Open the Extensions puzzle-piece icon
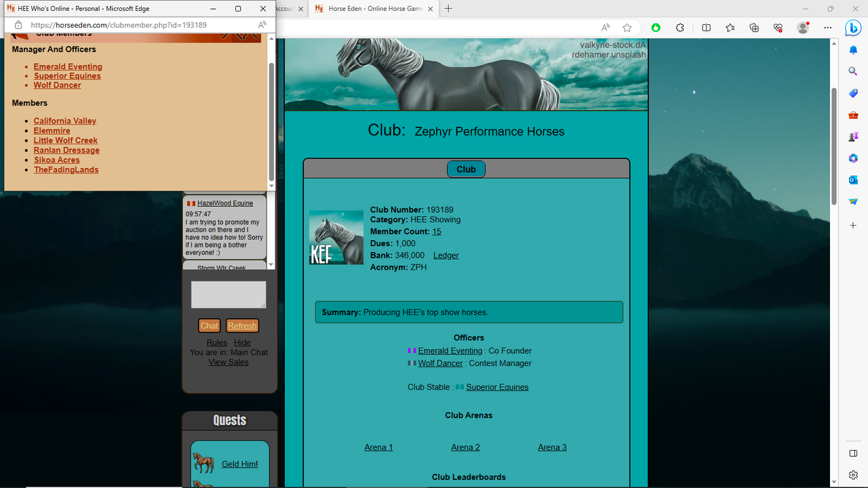 click(680, 28)
